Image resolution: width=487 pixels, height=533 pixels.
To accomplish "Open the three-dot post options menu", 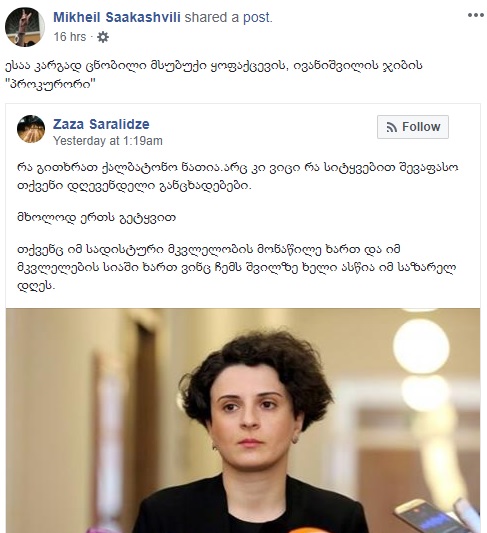I will (x=475, y=15).
